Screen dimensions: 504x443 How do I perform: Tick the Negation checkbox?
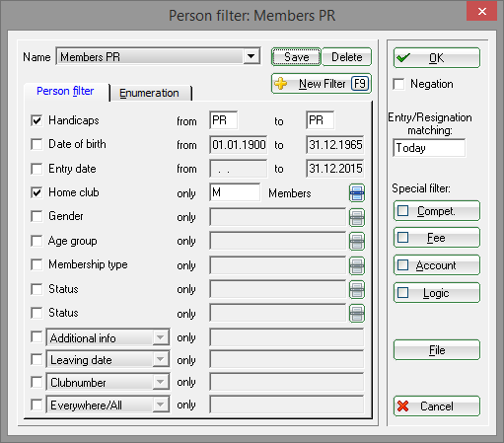(398, 84)
